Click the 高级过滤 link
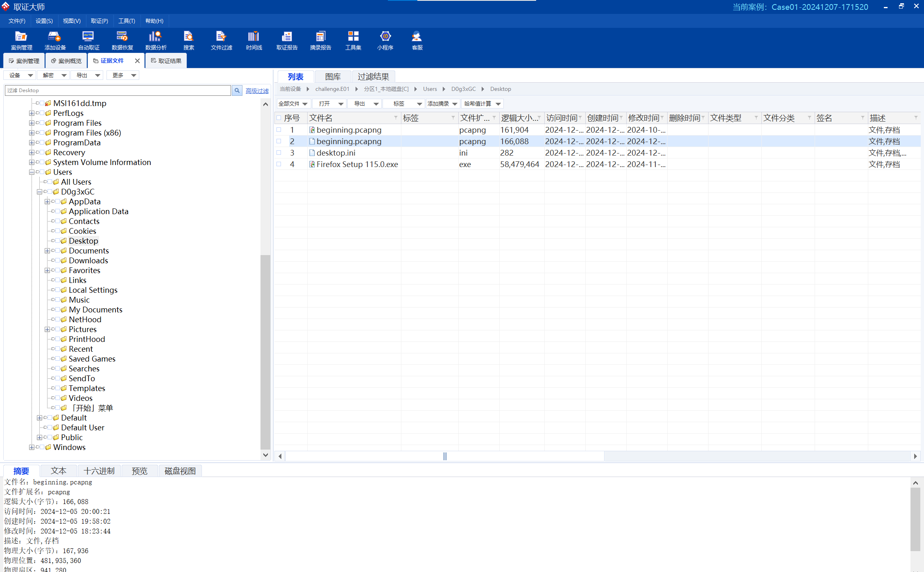 pos(257,91)
